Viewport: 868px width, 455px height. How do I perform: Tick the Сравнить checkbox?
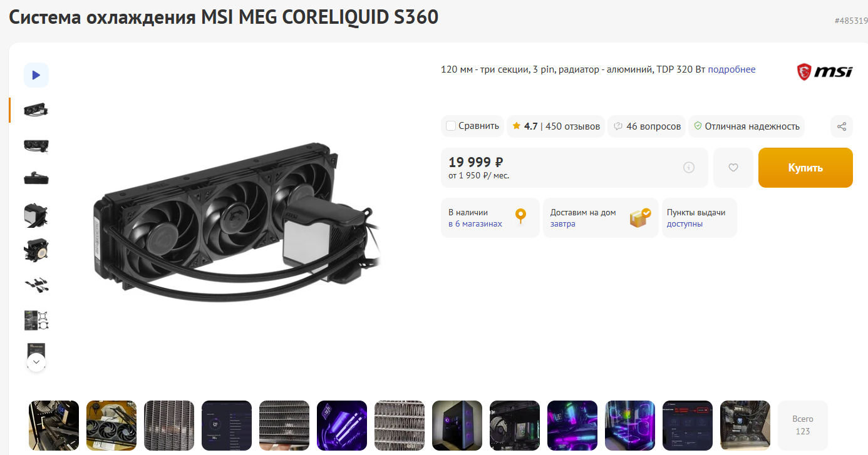[451, 126]
